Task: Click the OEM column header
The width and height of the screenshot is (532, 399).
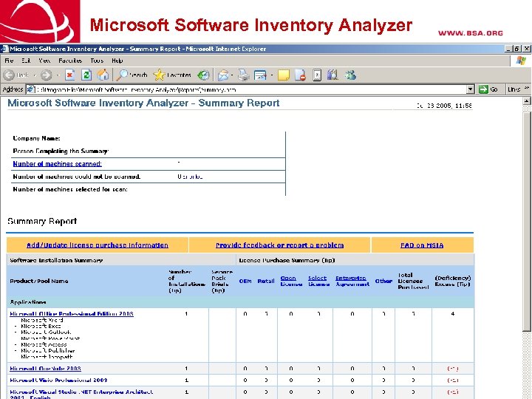Action: [245, 281]
